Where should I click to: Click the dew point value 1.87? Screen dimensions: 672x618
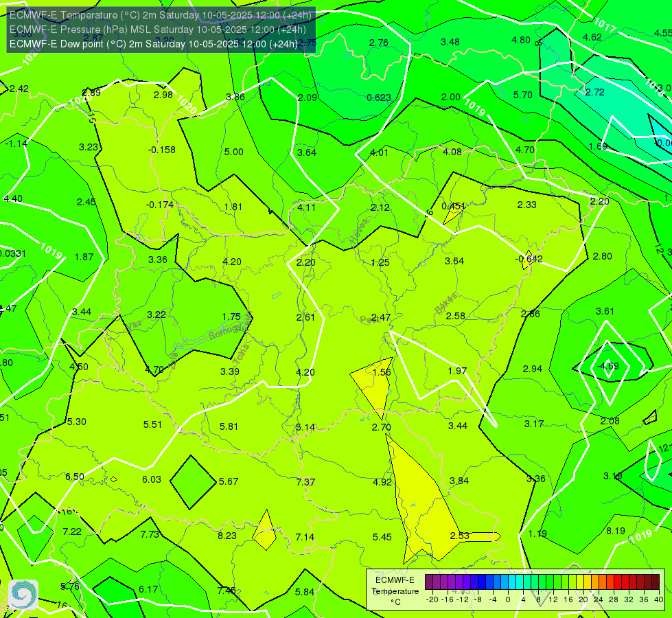click(x=84, y=257)
